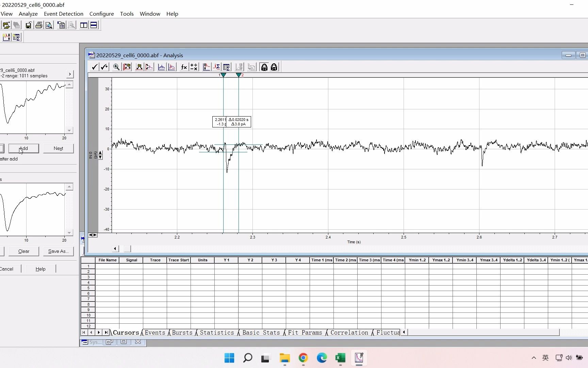Open the Window menu

pyautogui.click(x=150, y=14)
